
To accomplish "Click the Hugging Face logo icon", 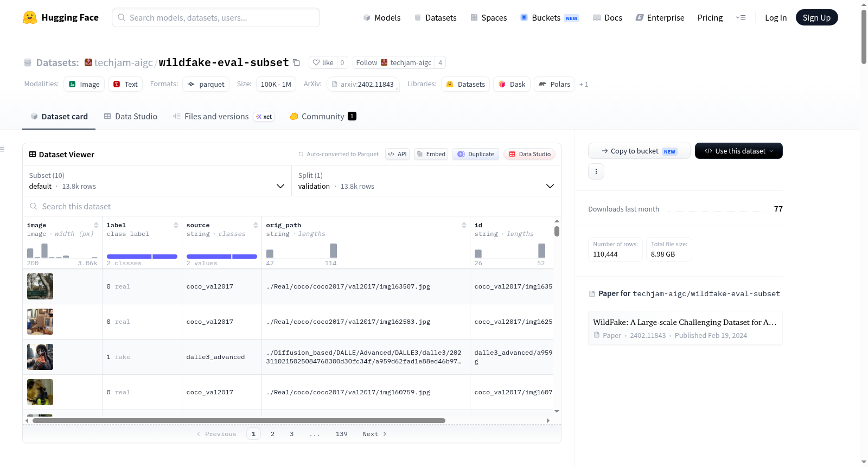I will (x=30, y=17).
